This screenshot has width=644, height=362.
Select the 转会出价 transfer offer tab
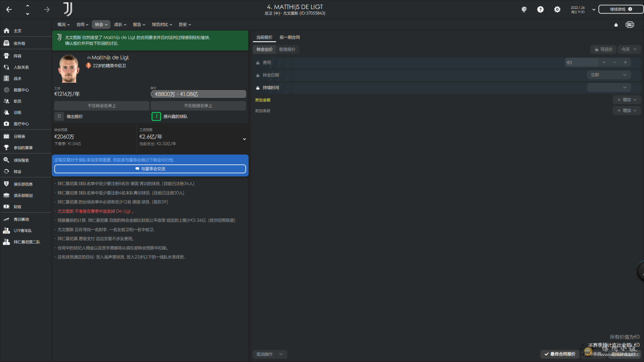265,50
